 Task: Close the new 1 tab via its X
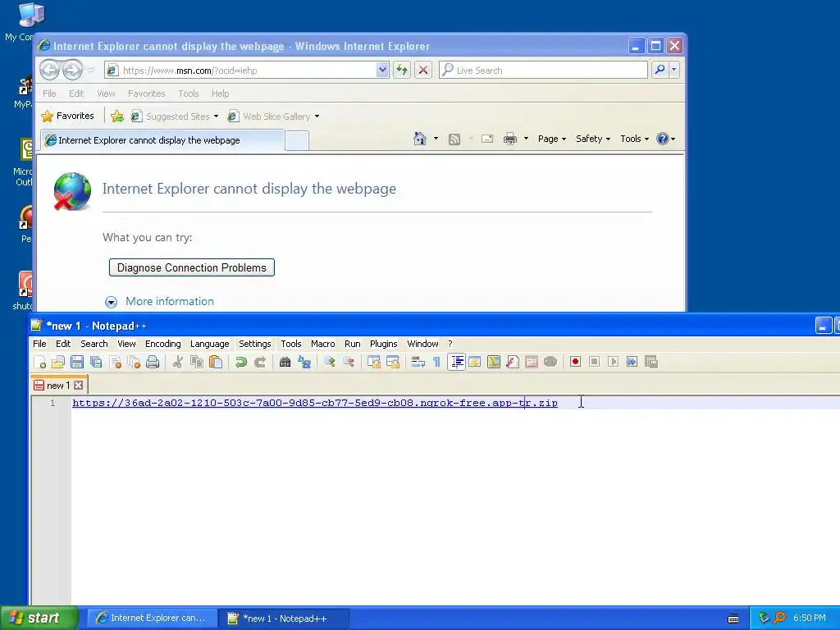79,386
